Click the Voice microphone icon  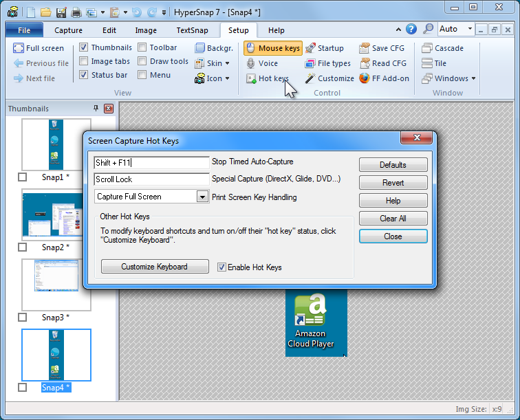point(251,63)
